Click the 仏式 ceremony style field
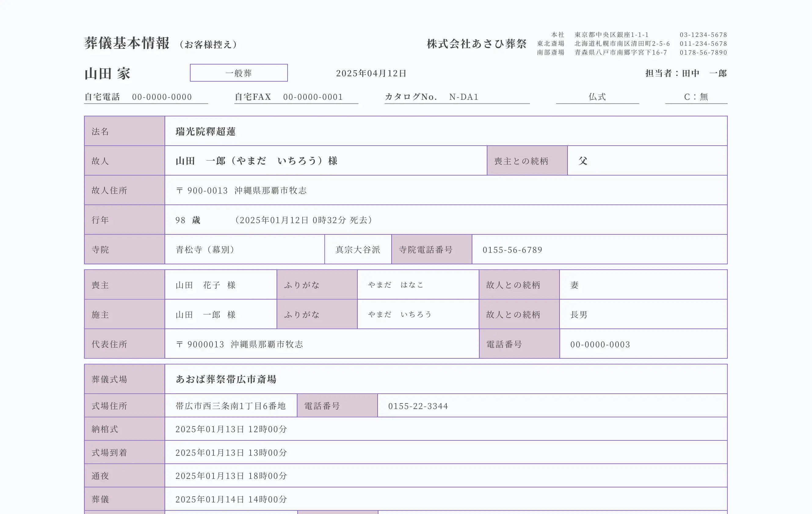This screenshot has height=514, width=812. 597,97
